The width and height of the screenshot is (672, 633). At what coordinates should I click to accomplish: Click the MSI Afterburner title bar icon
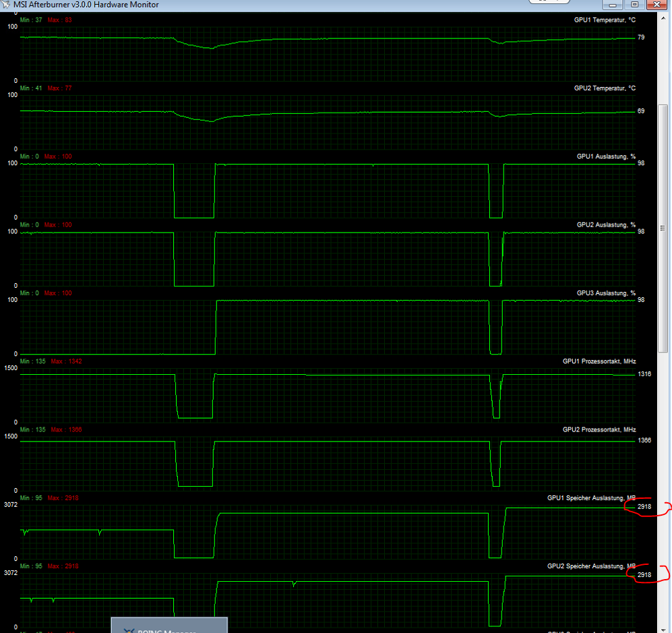click(6, 4)
